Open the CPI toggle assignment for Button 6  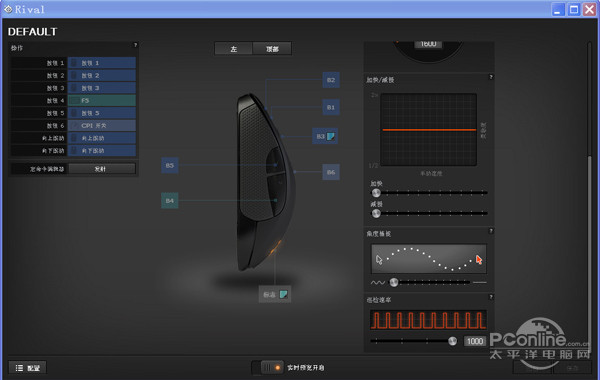click(102, 126)
